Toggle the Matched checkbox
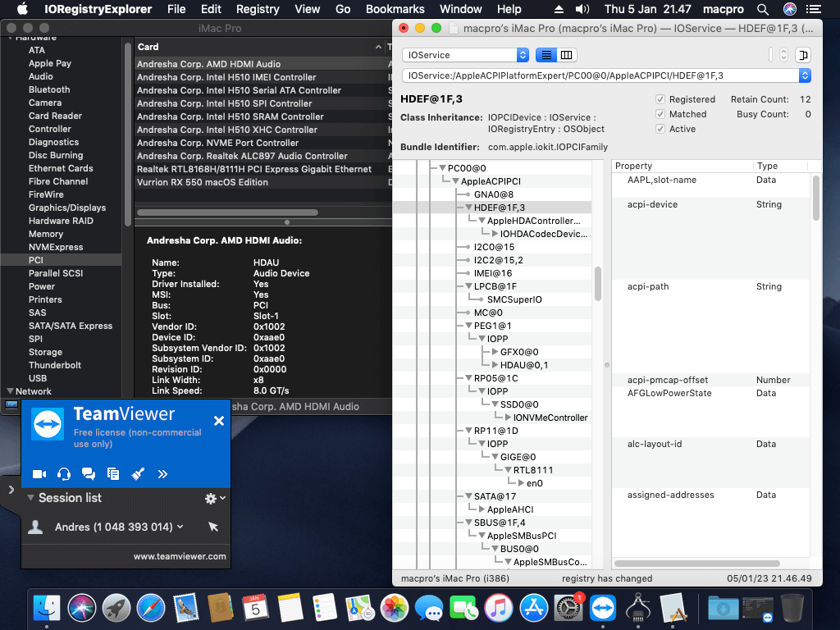 point(660,114)
